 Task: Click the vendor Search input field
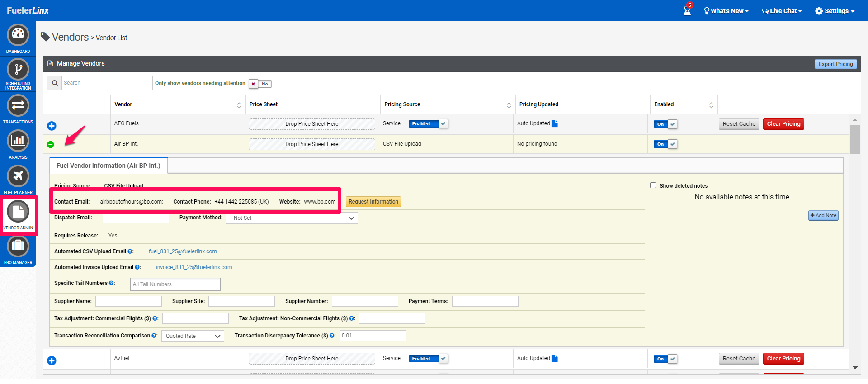[x=106, y=83]
